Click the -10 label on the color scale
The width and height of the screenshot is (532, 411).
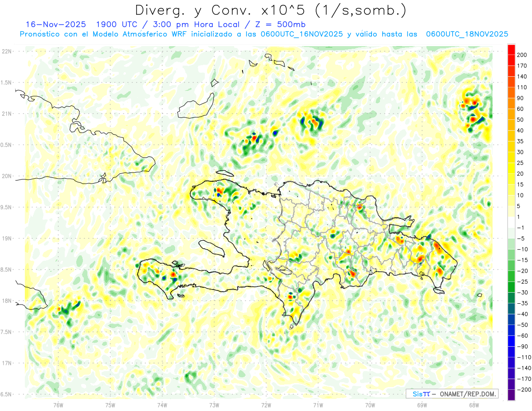[x=522, y=249]
